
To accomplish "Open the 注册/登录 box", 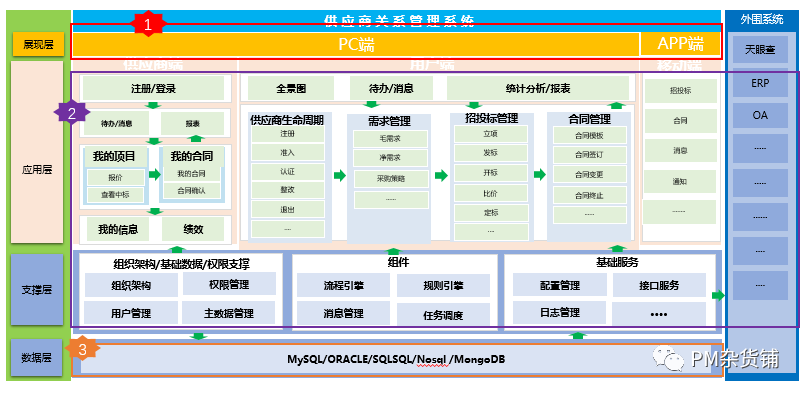I will pos(153,88).
